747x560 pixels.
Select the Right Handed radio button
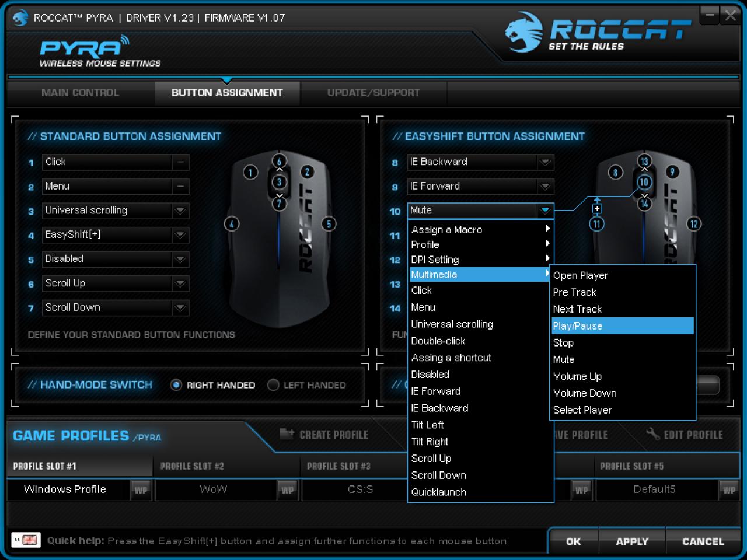[x=176, y=385]
